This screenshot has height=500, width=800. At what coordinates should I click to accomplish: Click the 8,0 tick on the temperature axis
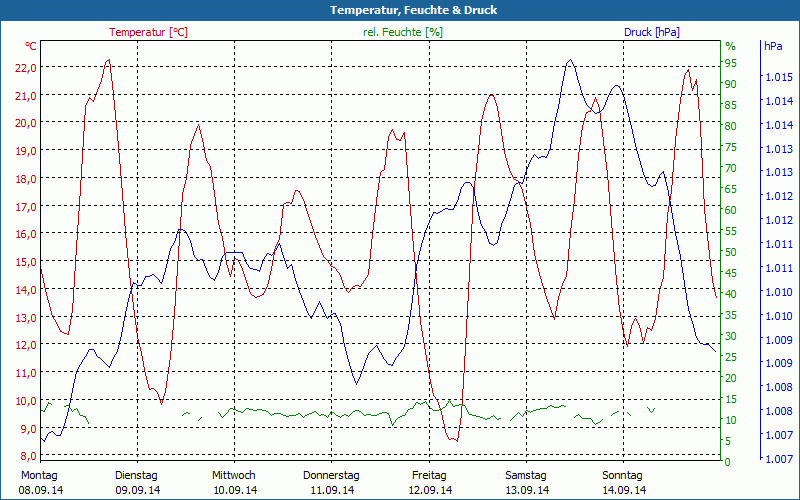(x=25, y=456)
